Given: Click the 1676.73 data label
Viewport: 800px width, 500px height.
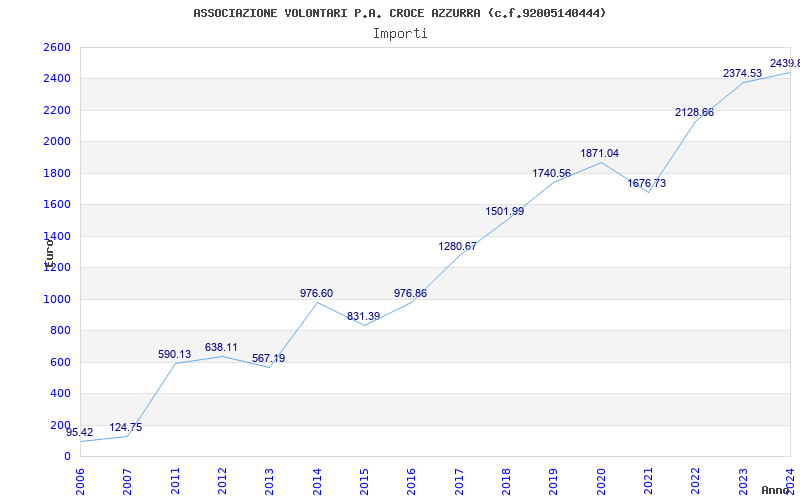Looking at the screenshot, I should [647, 183].
